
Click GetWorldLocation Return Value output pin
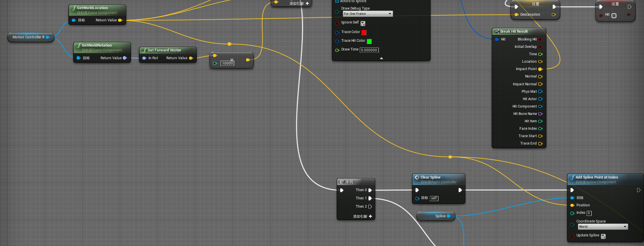click(120, 20)
